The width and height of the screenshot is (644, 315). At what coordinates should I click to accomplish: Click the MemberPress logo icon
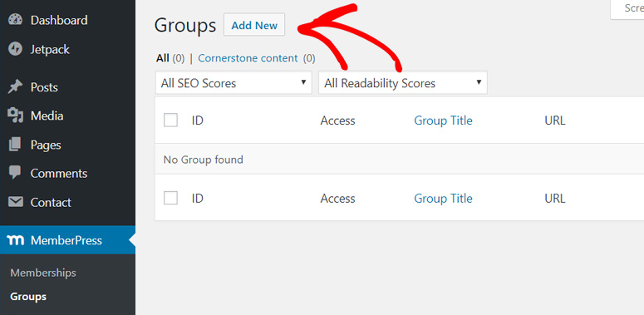coord(15,241)
